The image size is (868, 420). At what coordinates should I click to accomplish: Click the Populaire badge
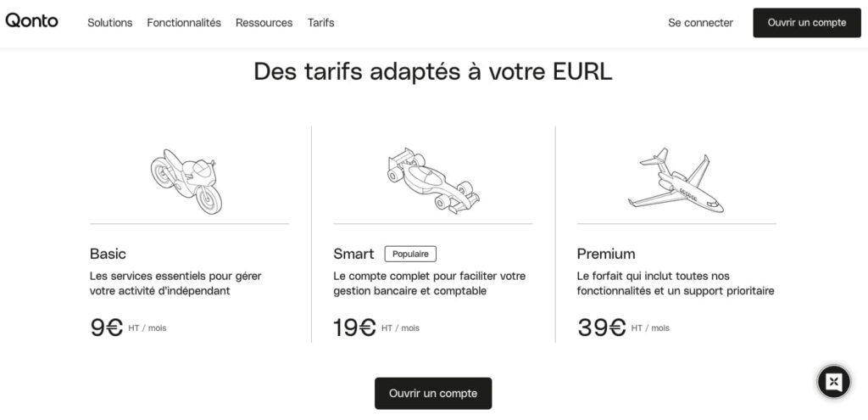click(x=410, y=254)
